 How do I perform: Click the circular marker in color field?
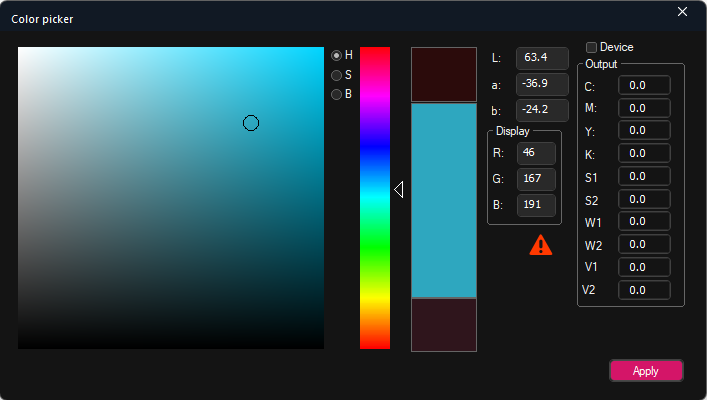[251, 123]
